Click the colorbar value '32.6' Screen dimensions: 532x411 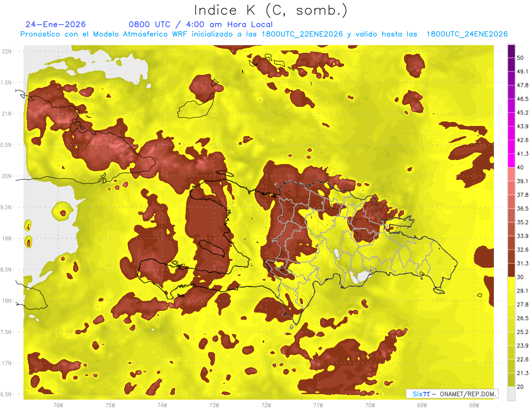(523, 250)
